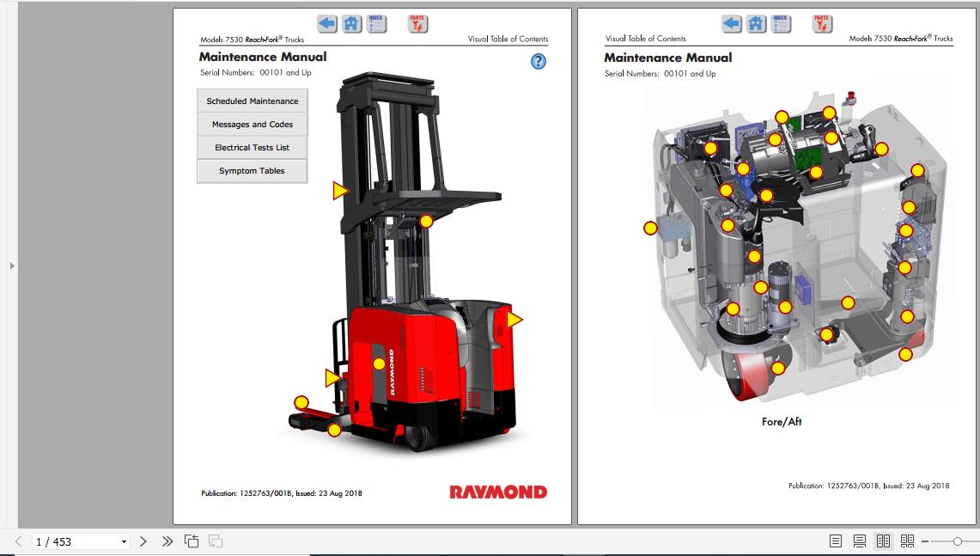The height and width of the screenshot is (556, 980).
Task: Click the go to previous view icon
Action: 192,541
